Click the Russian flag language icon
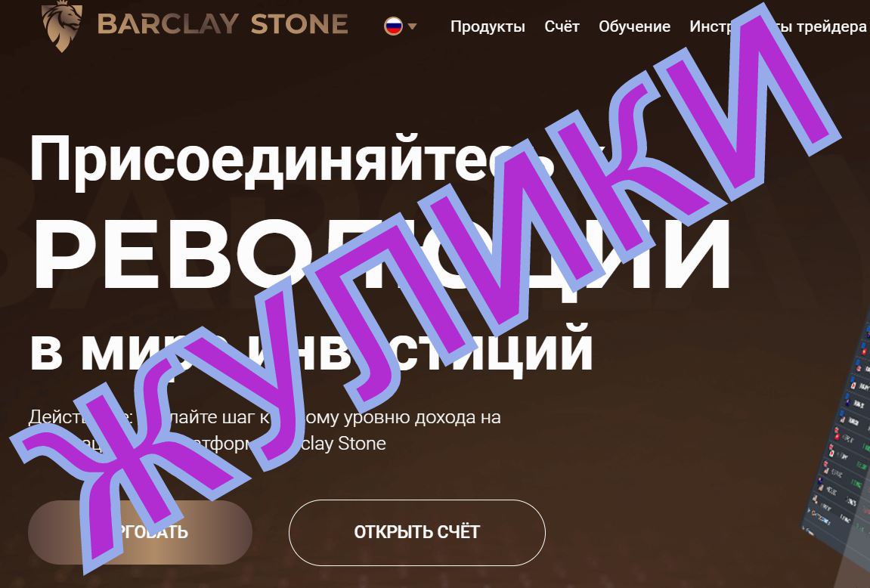The height and width of the screenshot is (588, 870). pyautogui.click(x=393, y=26)
